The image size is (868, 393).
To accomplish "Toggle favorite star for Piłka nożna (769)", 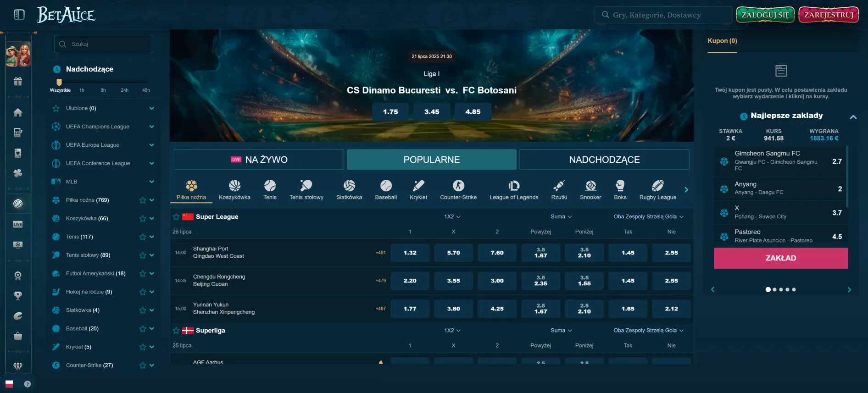I will click(x=143, y=200).
